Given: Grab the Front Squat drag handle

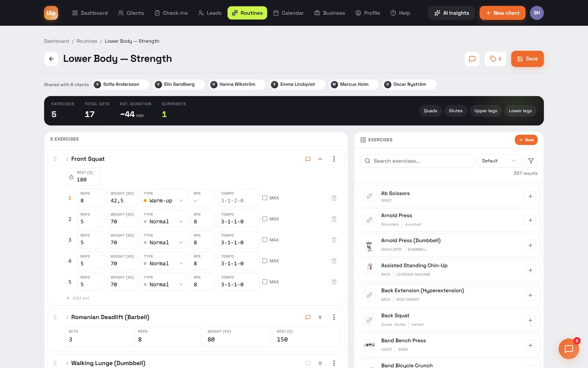Looking at the screenshot, I should click(x=55, y=159).
